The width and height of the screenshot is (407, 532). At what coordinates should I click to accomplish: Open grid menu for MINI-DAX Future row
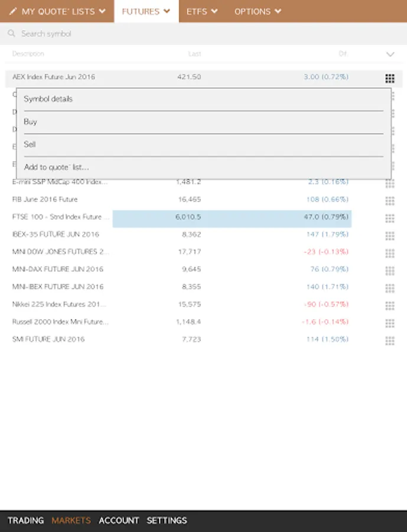coord(389,270)
